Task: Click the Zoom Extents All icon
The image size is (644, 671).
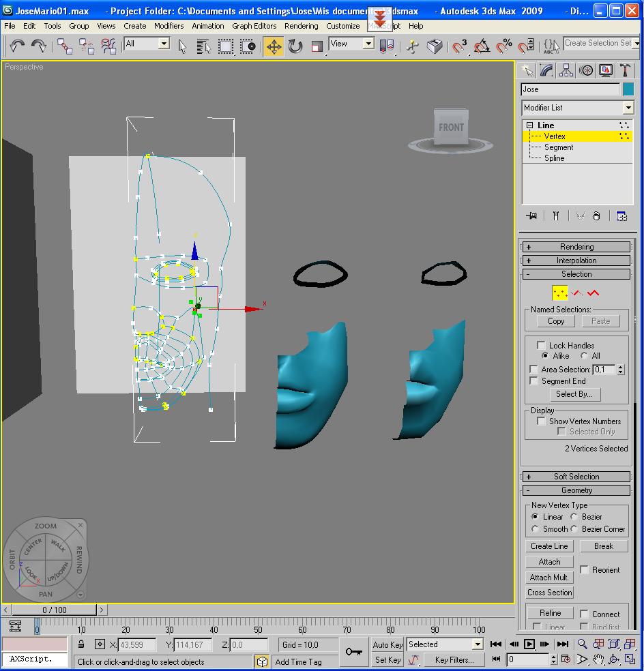Action: tap(630, 644)
